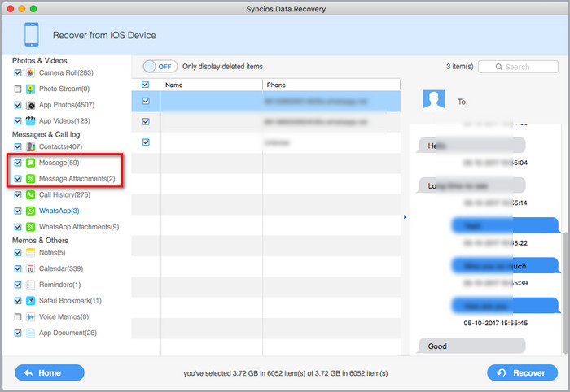Open the Contacts(407) category

pyautogui.click(x=61, y=146)
